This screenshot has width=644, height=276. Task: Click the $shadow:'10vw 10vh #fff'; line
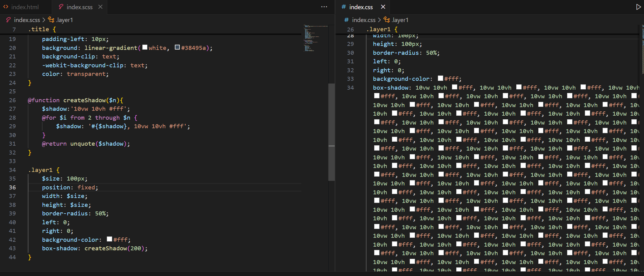[86, 109]
